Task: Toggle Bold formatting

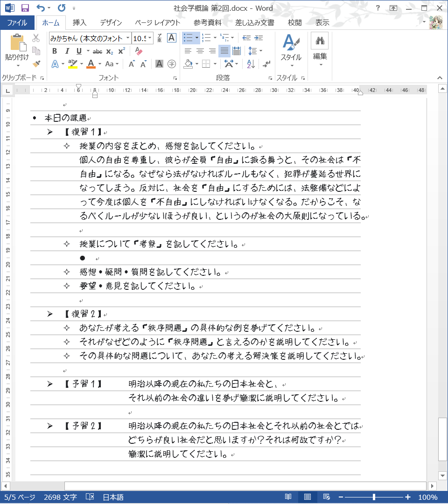Action: pos(55,51)
